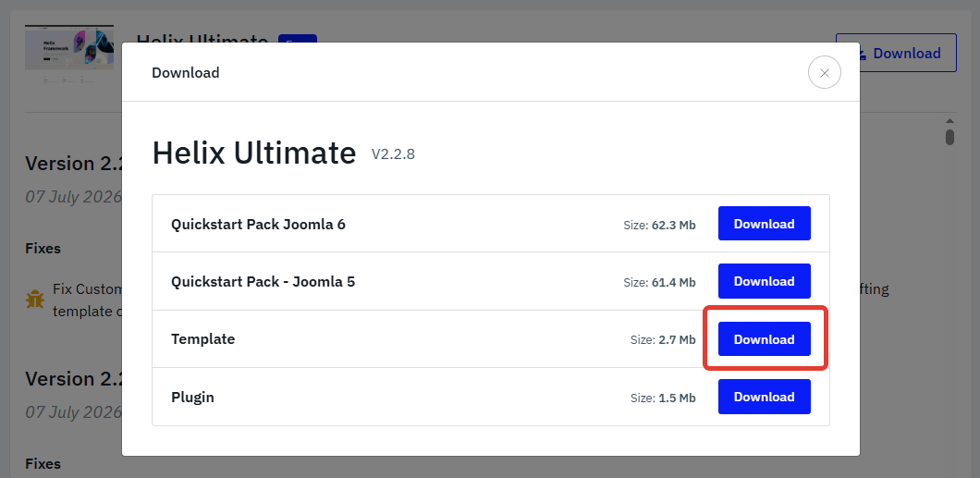
Task: Click the download icon in the header button
Action: tap(863, 54)
